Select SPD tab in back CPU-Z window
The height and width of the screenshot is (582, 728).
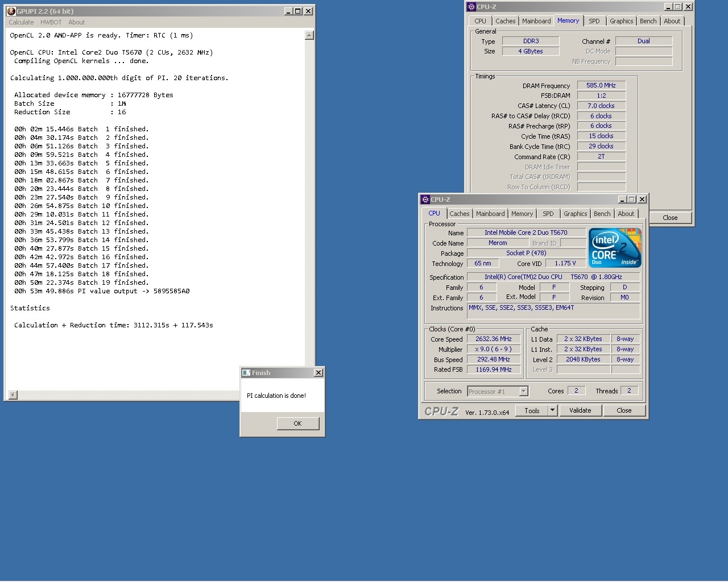(594, 21)
